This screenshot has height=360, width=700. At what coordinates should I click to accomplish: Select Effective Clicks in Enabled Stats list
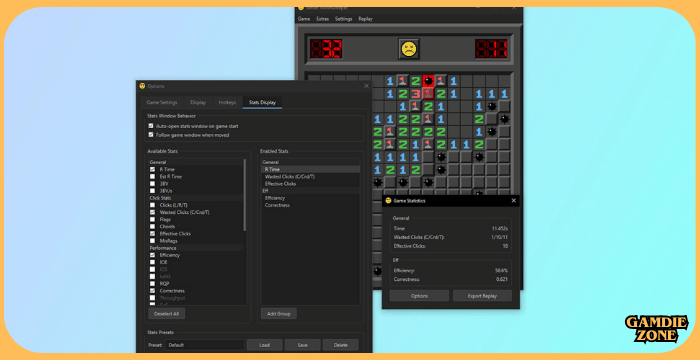(x=310, y=184)
